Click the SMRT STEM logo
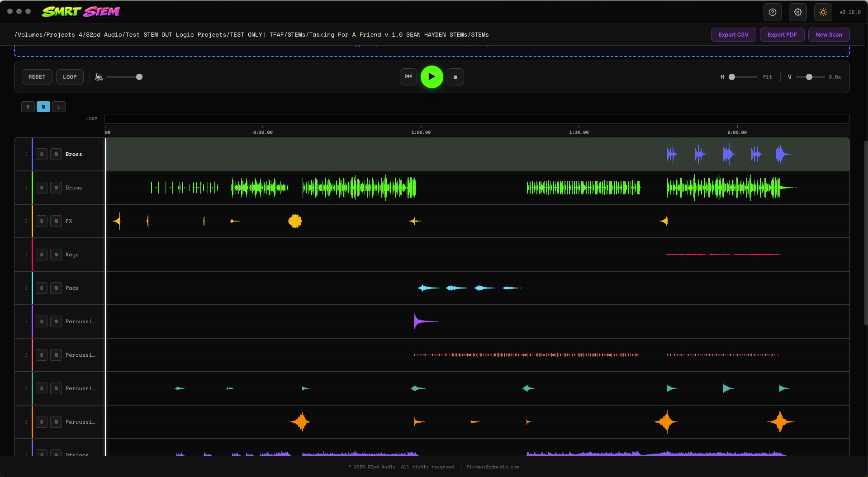Viewport: 868px width, 477px height. click(x=81, y=12)
